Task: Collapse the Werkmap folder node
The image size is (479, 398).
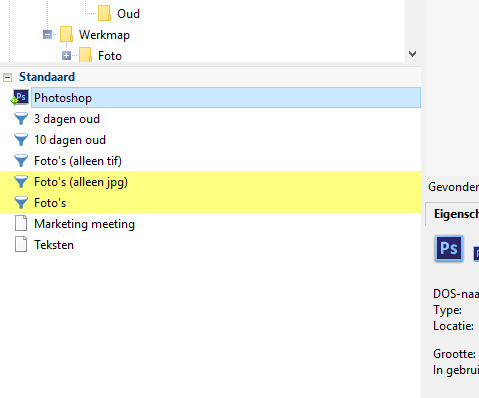Action: (48, 34)
